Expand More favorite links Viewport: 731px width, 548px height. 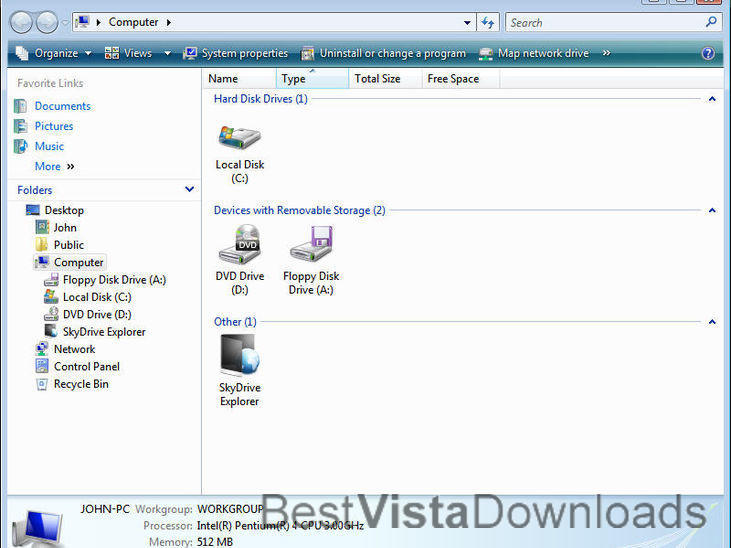point(55,166)
